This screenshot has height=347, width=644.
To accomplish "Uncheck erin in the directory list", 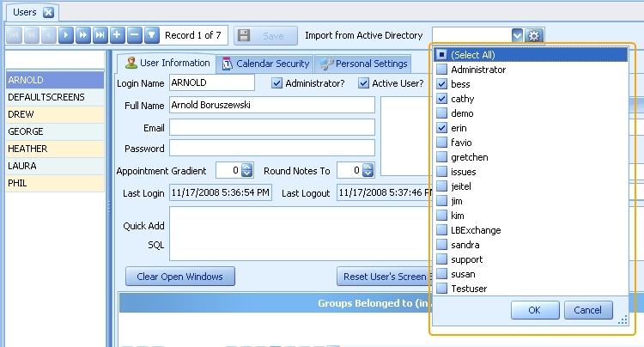I will point(441,128).
